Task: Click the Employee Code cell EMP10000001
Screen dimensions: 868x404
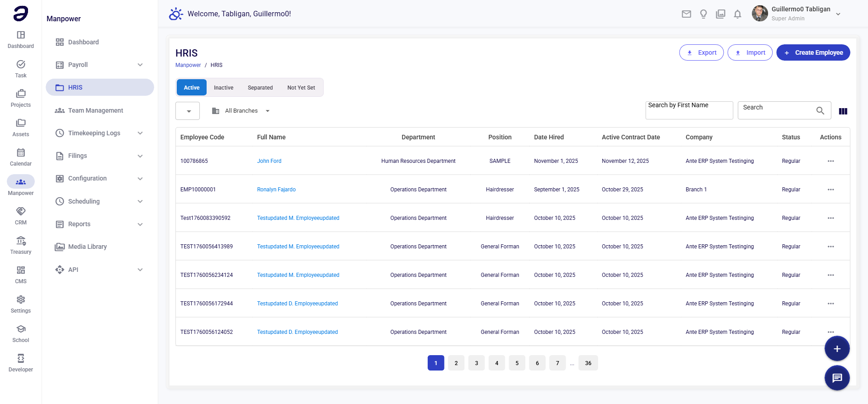Action: pyautogui.click(x=198, y=190)
